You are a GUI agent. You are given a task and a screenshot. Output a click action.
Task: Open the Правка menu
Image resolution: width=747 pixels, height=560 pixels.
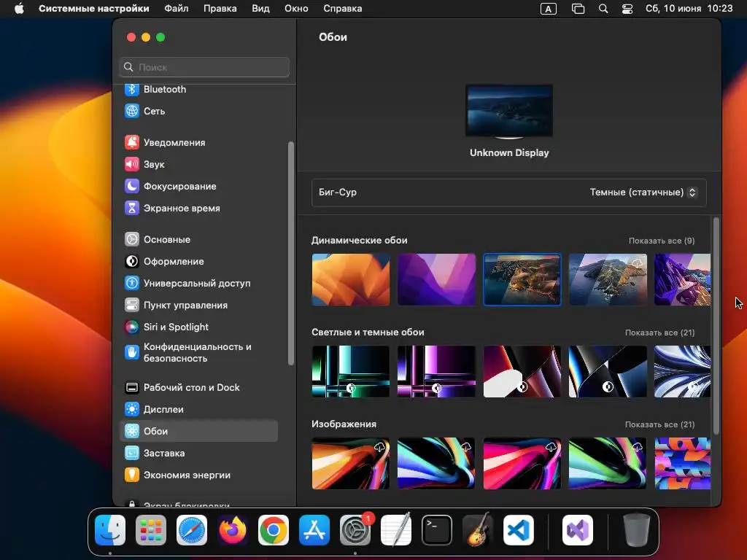tap(220, 9)
